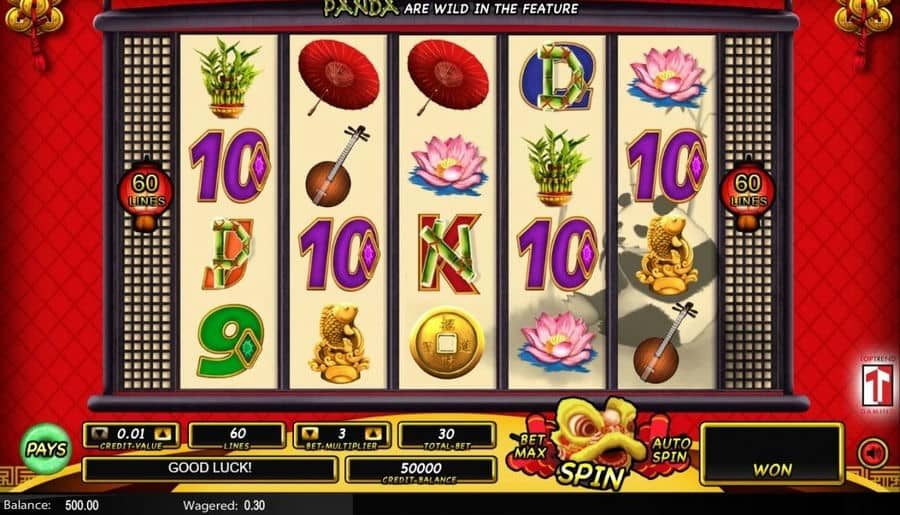
Task: Select BET MAX next to the lion
Action: coord(529,447)
